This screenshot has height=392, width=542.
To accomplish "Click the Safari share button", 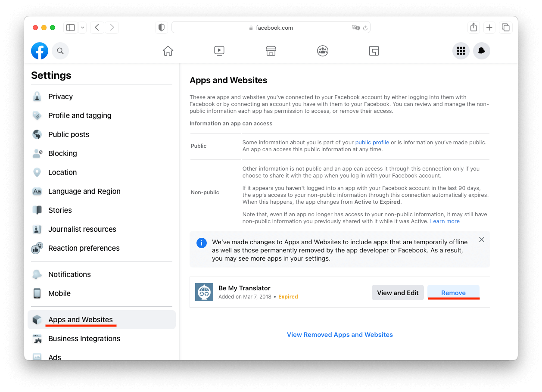I will point(473,28).
